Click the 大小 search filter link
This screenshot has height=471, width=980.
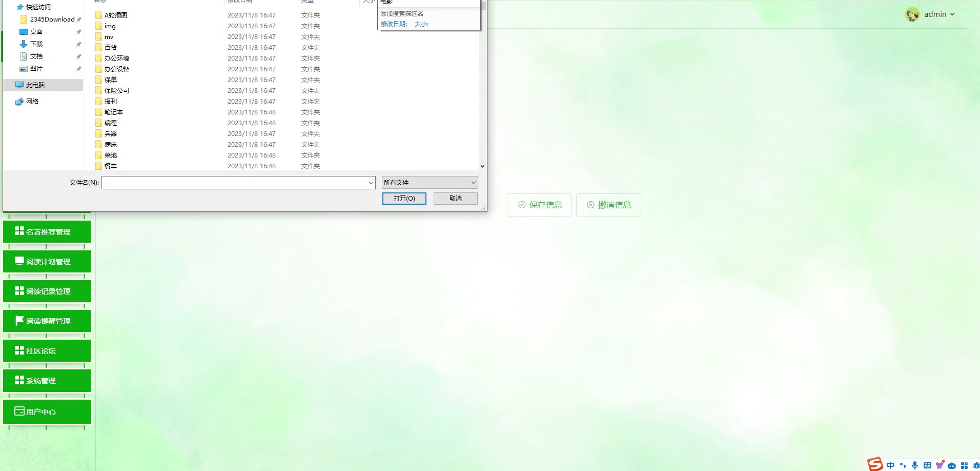(421, 24)
